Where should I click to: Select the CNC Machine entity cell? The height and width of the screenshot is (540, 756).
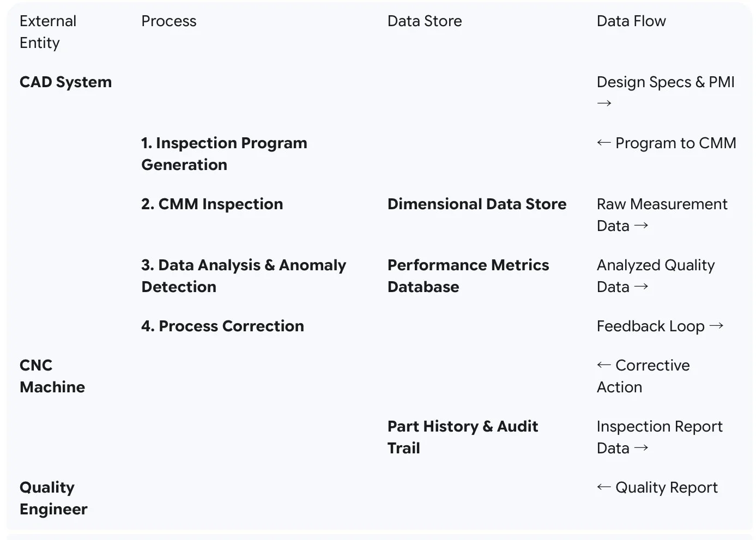tap(52, 376)
